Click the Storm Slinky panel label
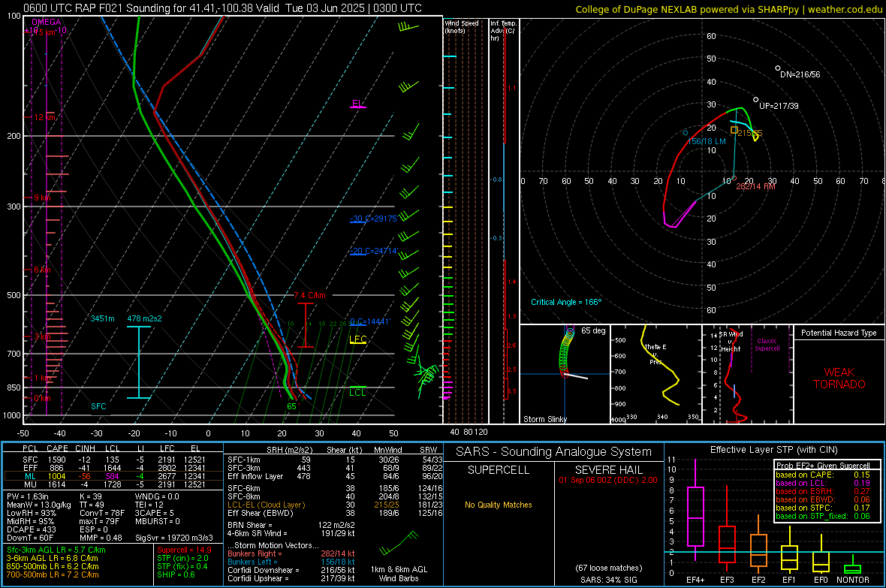Image resolution: width=886 pixels, height=588 pixels. pos(544,419)
